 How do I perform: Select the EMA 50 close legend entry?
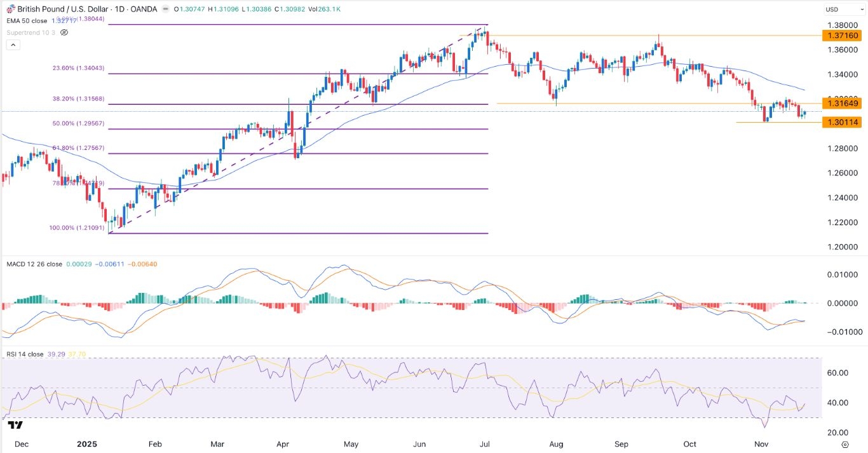(x=26, y=20)
